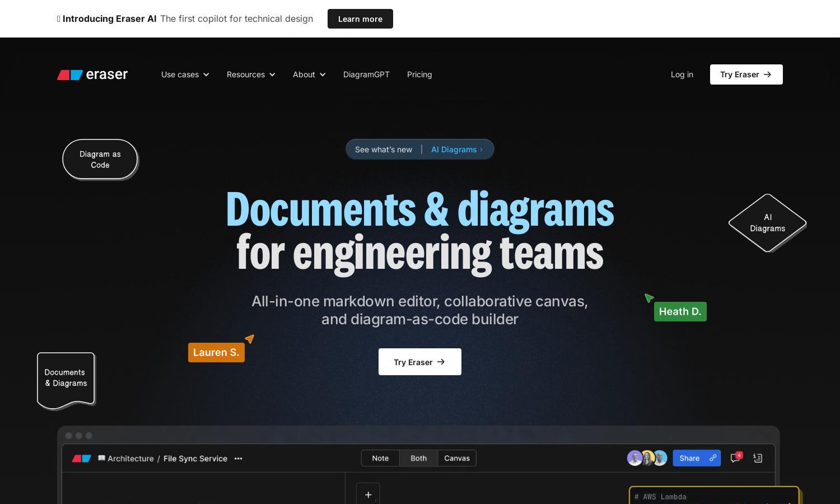The image size is (840, 504).
Task: Click the Diagram as Code shape
Action: (x=100, y=160)
